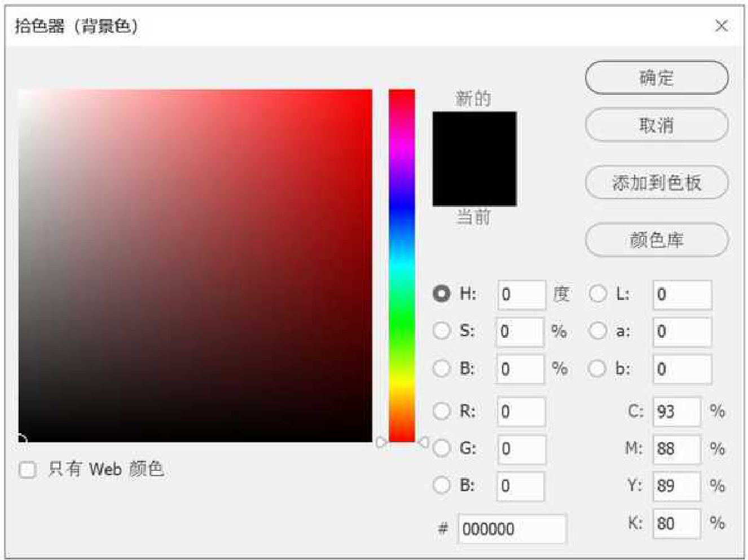Click the hex color code field
The width and height of the screenshot is (748, 560).
click(511, 529)
